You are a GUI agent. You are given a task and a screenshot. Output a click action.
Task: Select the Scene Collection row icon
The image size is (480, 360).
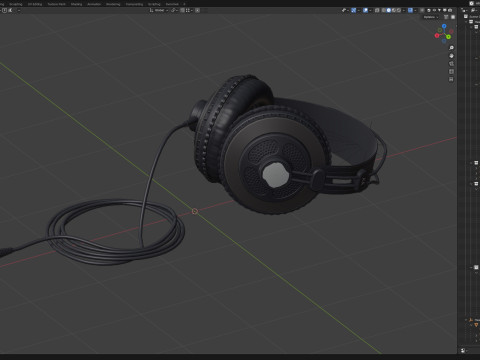[466, 16]
